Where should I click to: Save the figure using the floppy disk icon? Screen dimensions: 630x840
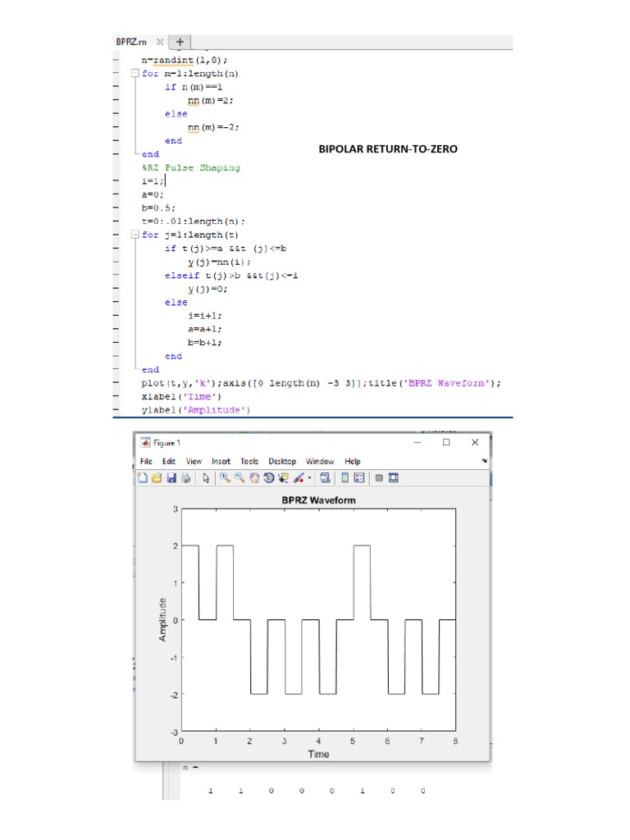171,478
